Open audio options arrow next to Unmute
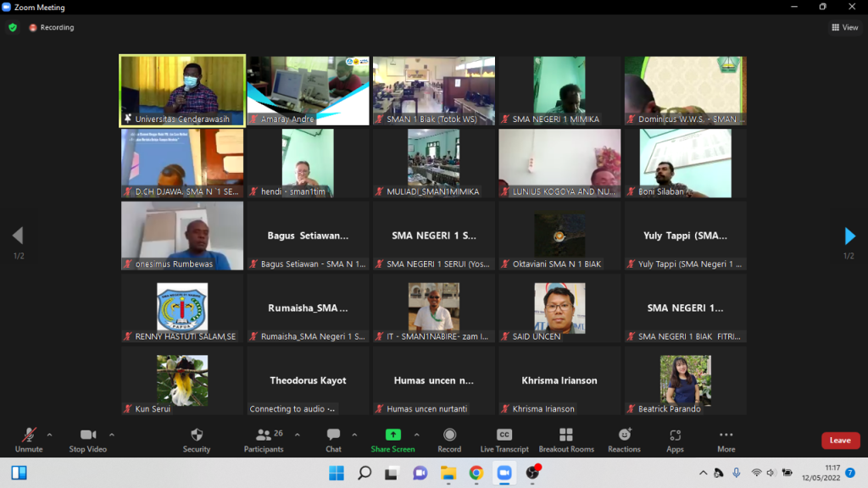 [x=50, y=435]
